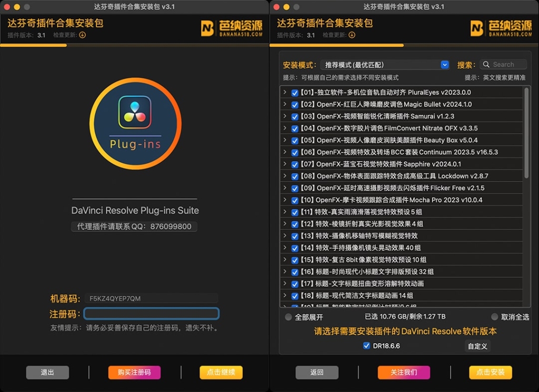539x392 pixels.
Task: Click the 购买注册码 button
Action: [x=134, y=373]
